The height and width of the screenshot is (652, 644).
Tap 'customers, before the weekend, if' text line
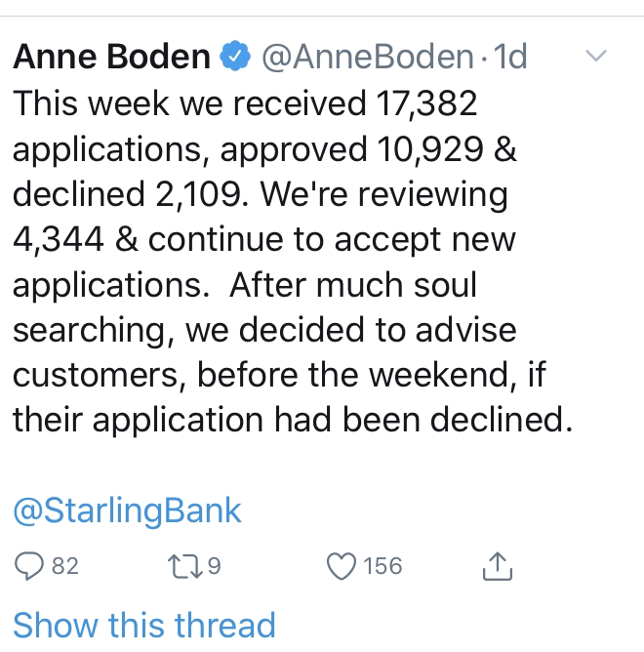(x=279, y=376)
